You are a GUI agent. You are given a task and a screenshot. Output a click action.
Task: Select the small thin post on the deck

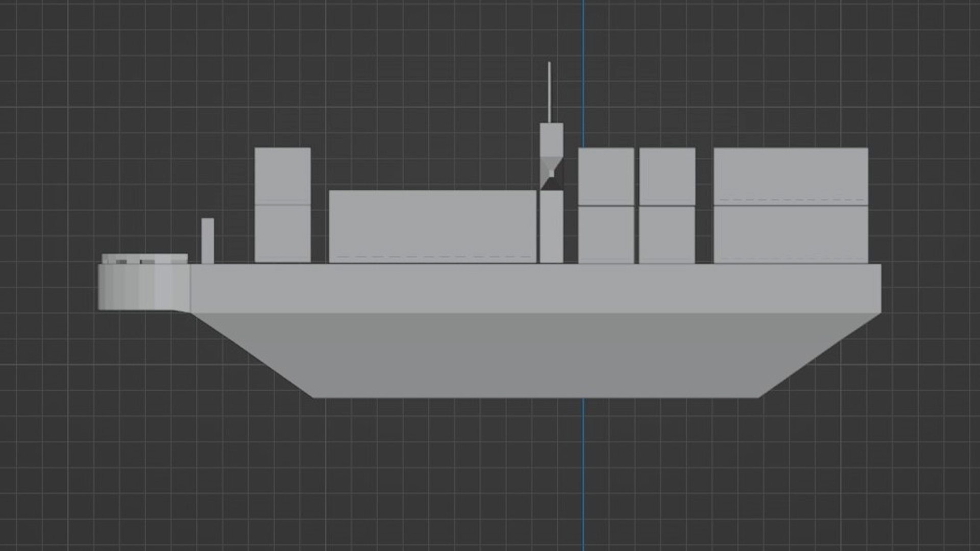click(x=208, y=241)
